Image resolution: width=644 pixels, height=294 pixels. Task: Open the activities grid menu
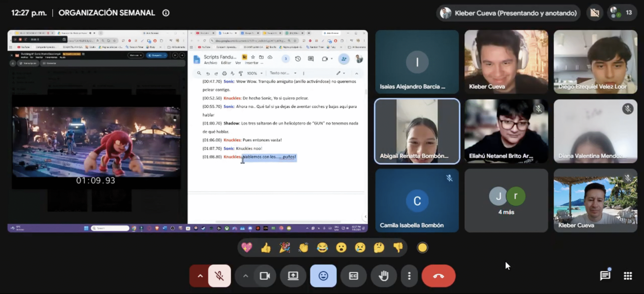628,276
